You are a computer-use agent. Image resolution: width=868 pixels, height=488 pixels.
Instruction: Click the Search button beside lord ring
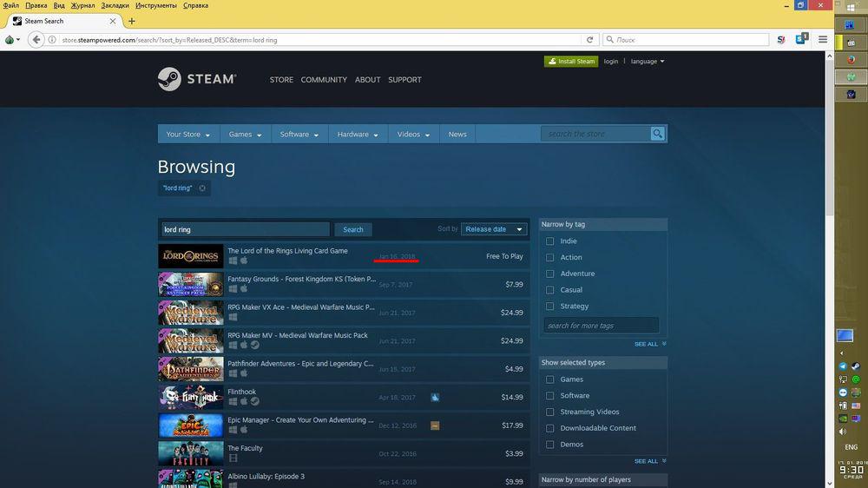(353, 229)
